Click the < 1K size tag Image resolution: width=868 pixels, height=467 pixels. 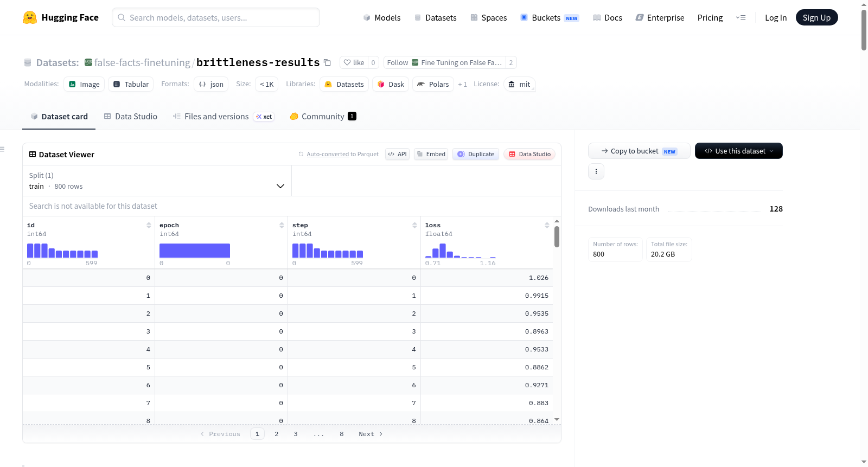coord(266,84)
